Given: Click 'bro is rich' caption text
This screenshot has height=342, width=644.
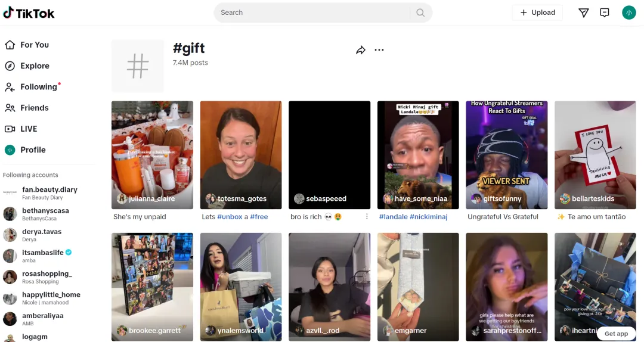Looking at the screenshot, I should 306,217.
